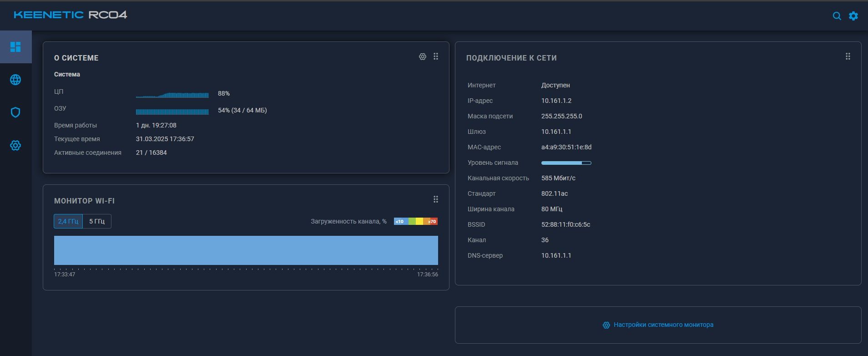Click the Монитор Wi-Fi heading
Screen dimensions: 868x356
pos(84,201)
